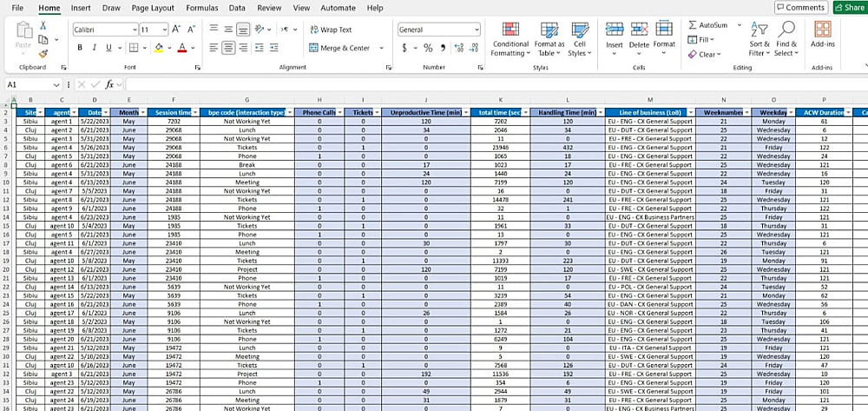Image resolution: width=868 pixels, height=411 pixels.
Task: Switch to the Formulas tab
Action: 202,8
